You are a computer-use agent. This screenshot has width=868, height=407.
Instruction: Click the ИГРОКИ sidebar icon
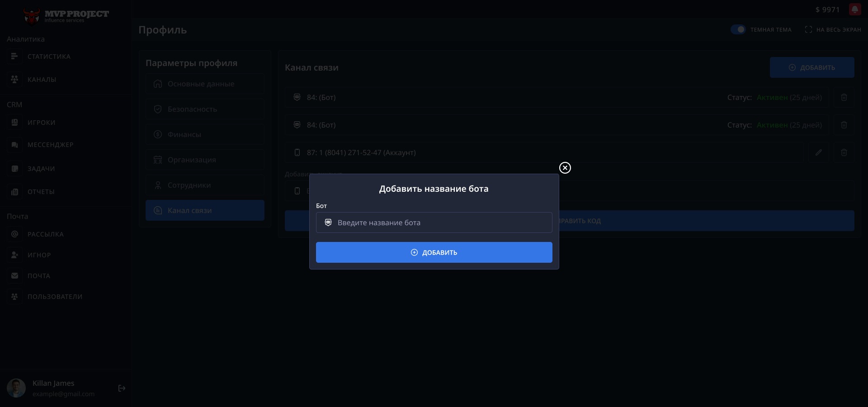pyautogui.click(x=14, y=123)
